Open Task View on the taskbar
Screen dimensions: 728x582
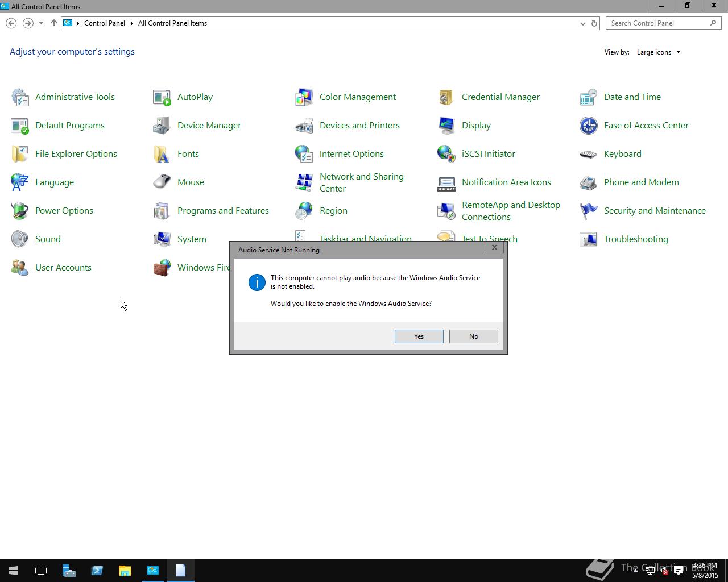[x=41, y=571]
